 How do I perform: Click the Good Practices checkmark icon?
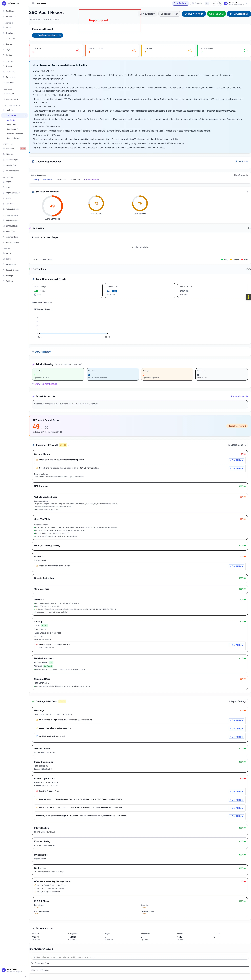(x=246, y=51)
